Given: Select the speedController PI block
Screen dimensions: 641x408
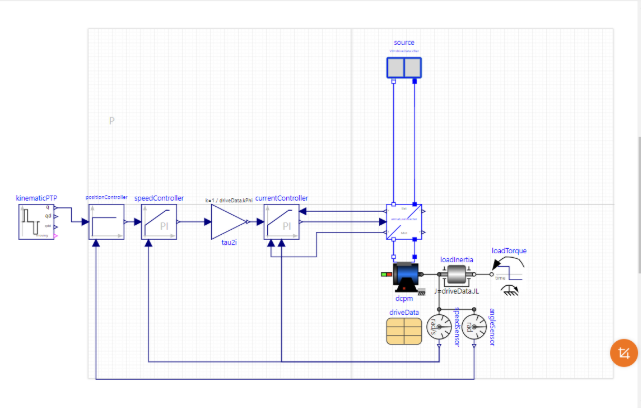Looking at the screenshot, I should pyautogui.click(x=159, y=222).
